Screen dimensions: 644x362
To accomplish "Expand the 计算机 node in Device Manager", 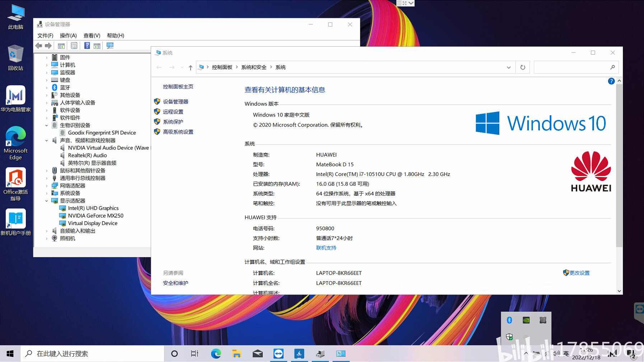I will (47, 65).
